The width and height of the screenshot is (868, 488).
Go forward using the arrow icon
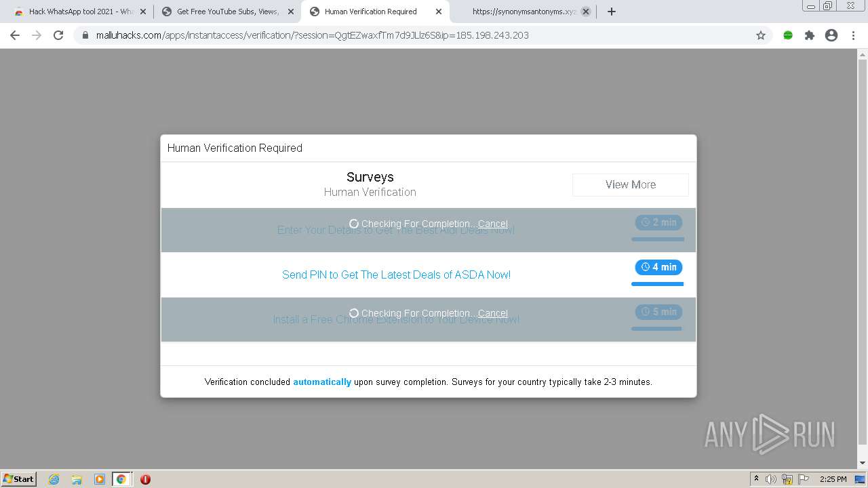coord(37,35)
